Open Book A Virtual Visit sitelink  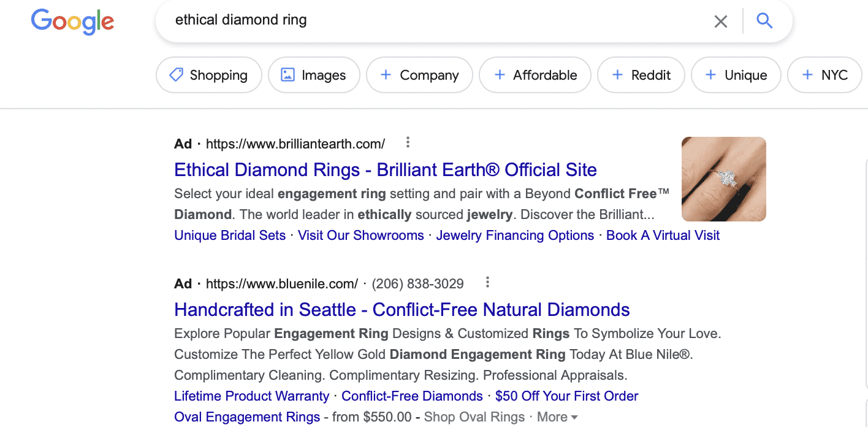coord(663,236)
